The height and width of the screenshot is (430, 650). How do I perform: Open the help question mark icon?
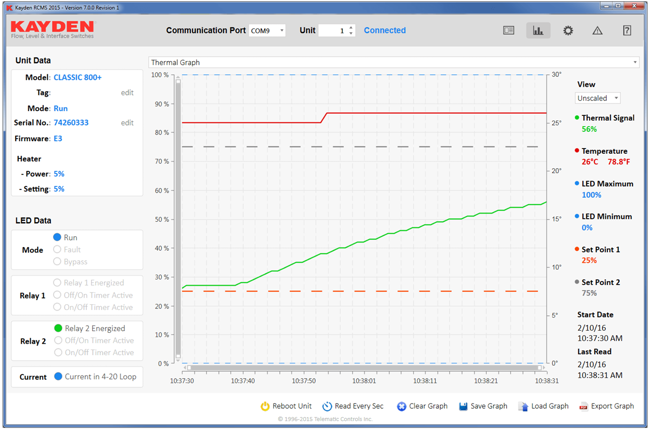click(627, 30)
